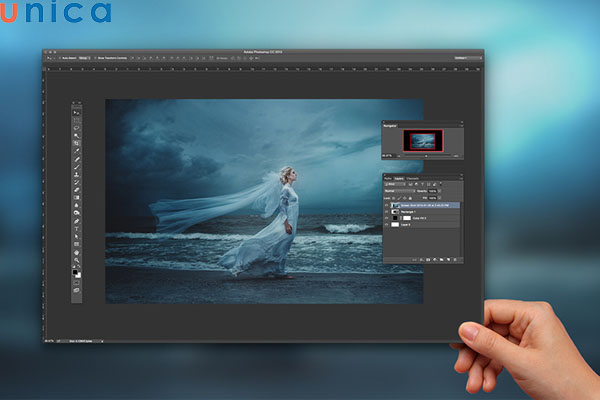
Task: Select the Zoom tool
Action: (77, 260)
